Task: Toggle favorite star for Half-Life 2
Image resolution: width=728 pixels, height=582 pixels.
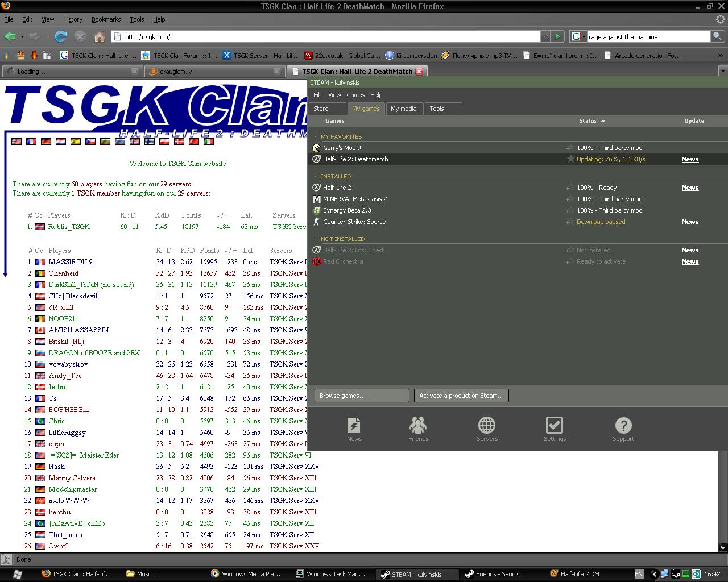Action: 569,188
